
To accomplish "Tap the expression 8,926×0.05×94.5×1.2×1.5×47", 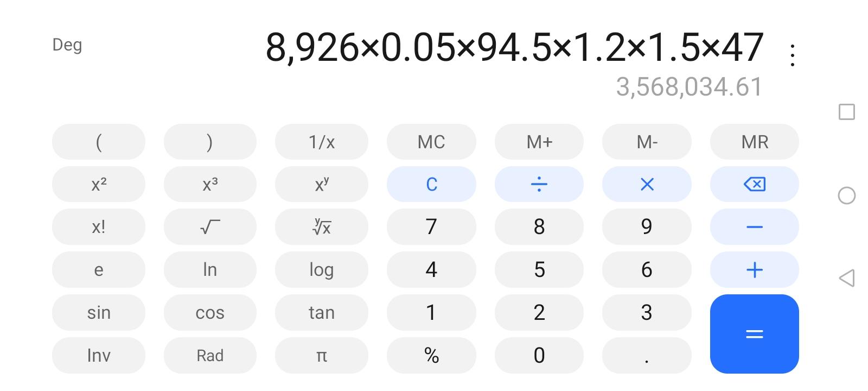I will click(x=514, y=47).
